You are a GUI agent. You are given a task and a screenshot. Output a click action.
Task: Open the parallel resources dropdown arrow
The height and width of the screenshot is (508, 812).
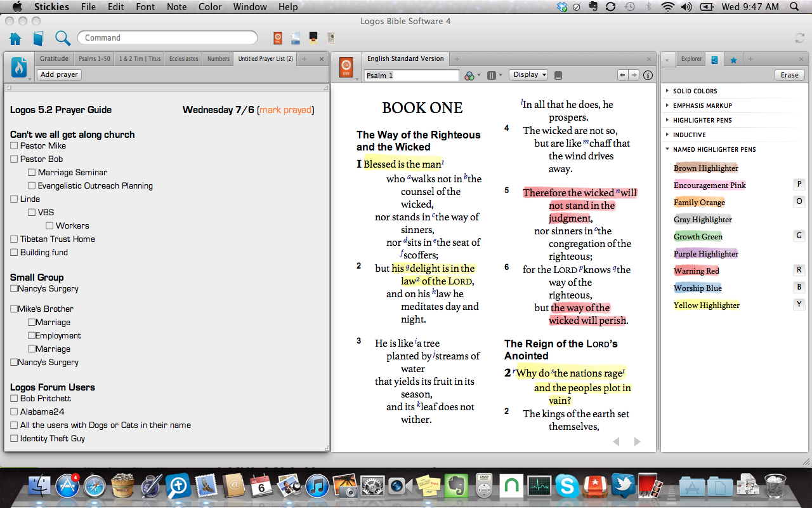[x=501, y=75]
